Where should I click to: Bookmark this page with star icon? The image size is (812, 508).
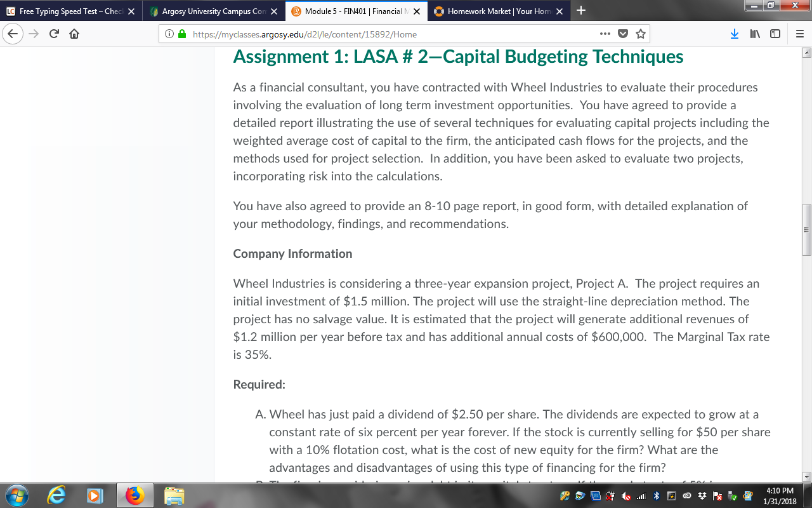[641, 34]
